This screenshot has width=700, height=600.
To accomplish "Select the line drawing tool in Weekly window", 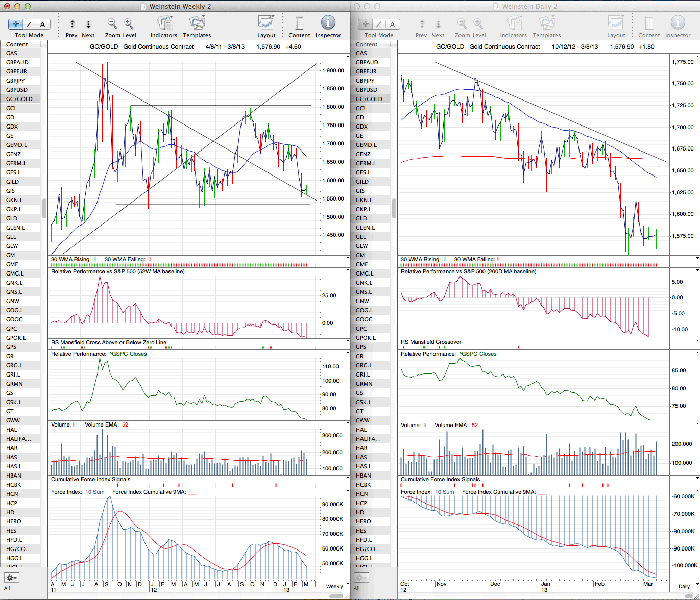I will tap(29, 24).
